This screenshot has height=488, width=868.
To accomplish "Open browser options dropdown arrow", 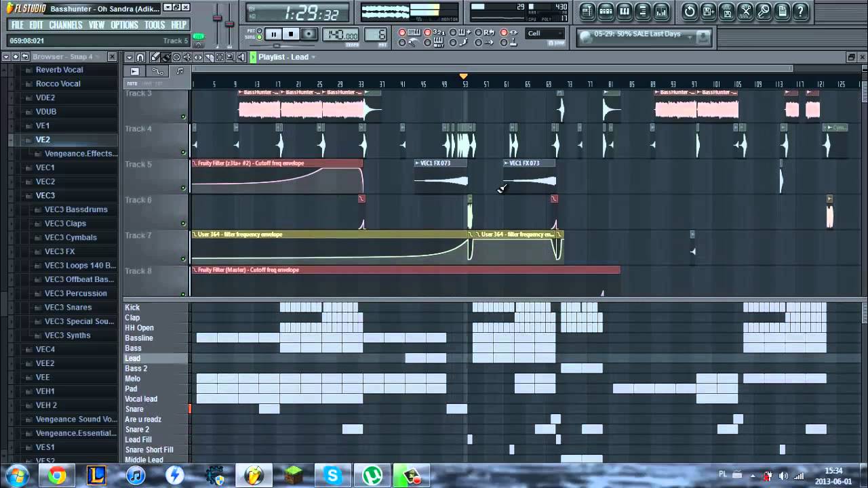I will click(5, 56).
